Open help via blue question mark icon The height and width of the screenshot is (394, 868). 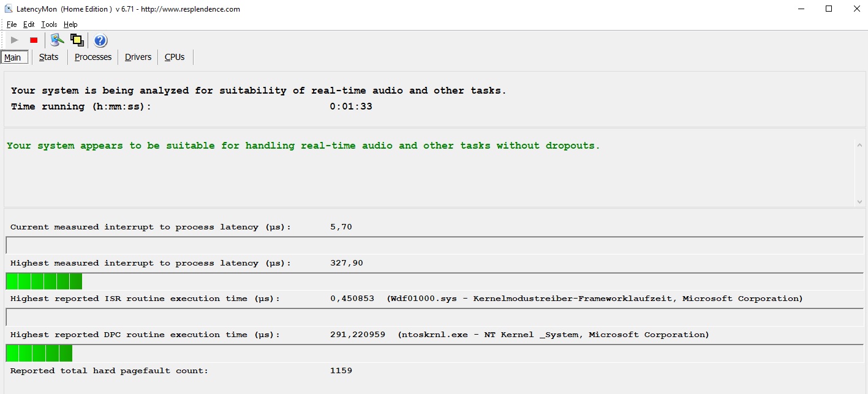click(100, 40)
